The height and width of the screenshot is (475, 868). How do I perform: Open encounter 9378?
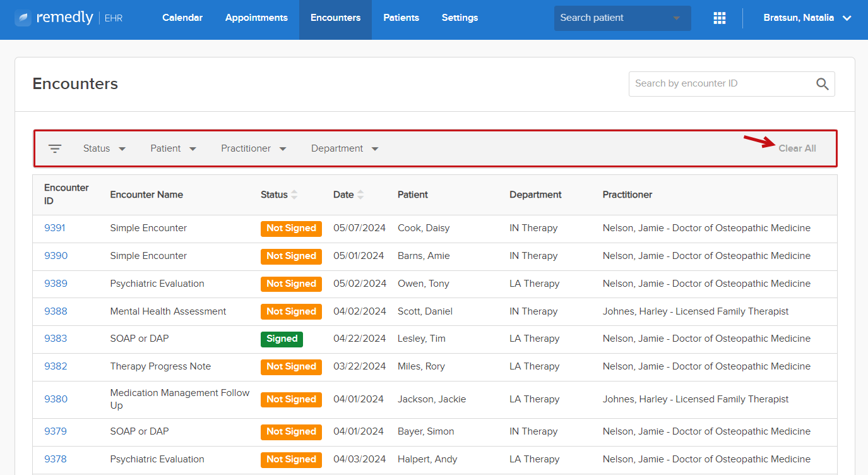pyautogui.click(x=56, y=459)
